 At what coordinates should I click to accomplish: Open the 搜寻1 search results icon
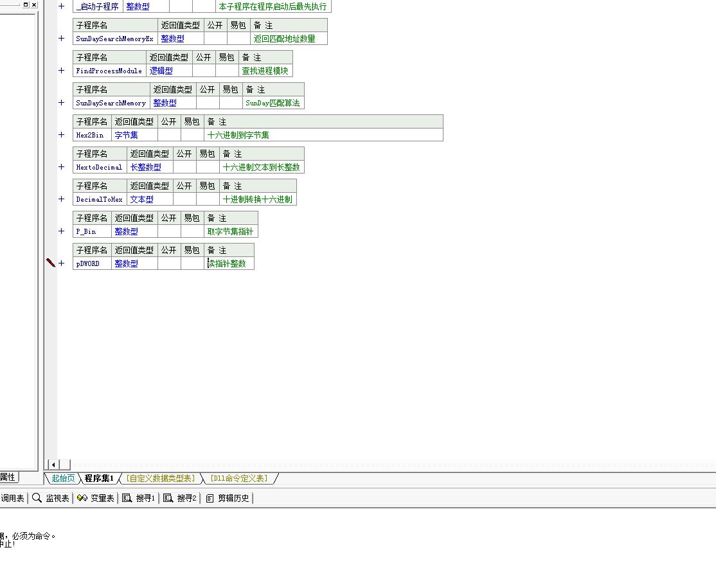tap(127, 498)
